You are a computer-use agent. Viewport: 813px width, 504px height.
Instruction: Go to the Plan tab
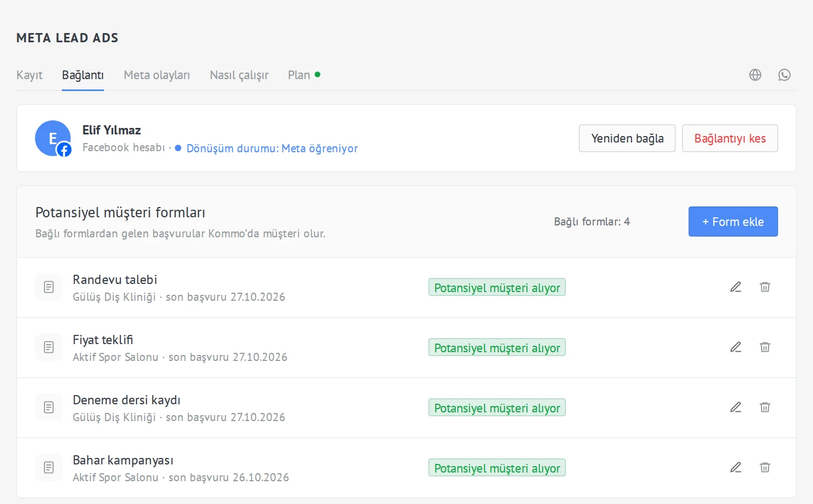[304, 75]
